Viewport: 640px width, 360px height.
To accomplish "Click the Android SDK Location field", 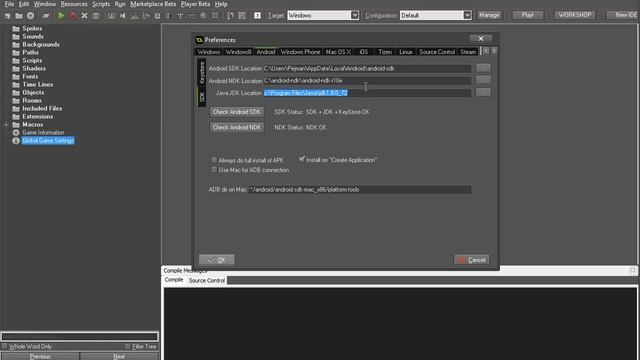I will tap(367, 69).
